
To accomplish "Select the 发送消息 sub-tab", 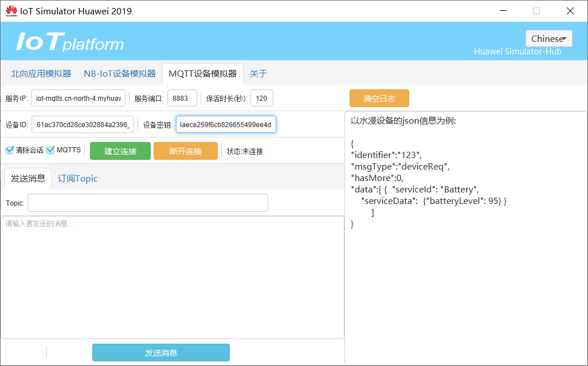I will (28, 179).
